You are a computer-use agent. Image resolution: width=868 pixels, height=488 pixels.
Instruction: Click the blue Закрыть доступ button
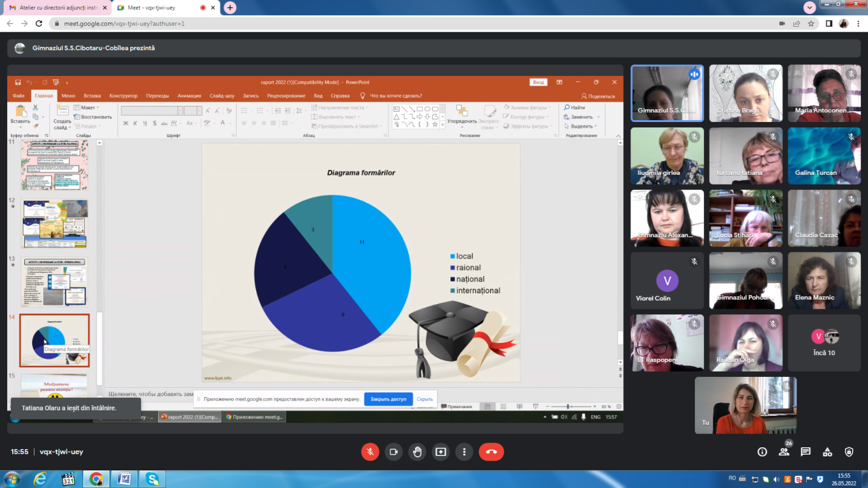coord(388,399)
